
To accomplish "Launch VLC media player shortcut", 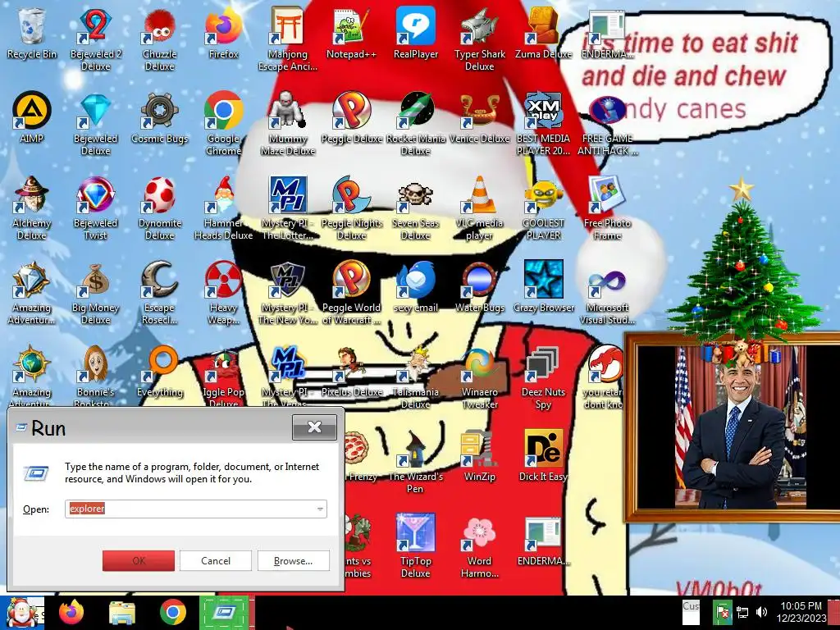I will (479, 208).
